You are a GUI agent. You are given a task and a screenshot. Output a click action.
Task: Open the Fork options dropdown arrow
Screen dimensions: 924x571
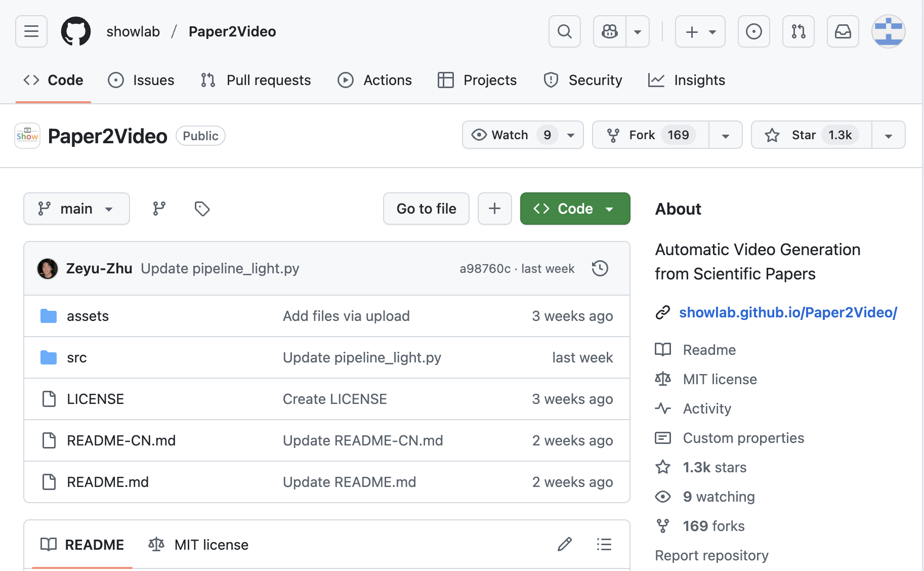[725, 135]
